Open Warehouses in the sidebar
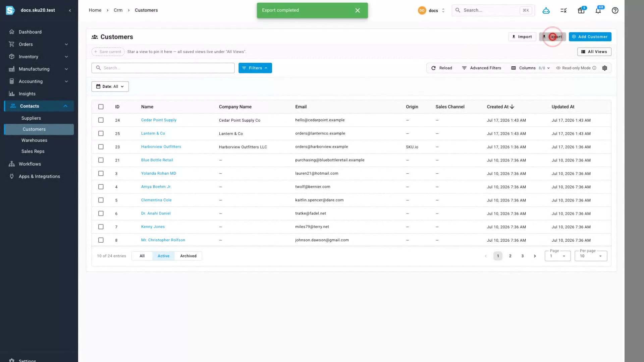644x362 pixels. [x=34, y=140]
